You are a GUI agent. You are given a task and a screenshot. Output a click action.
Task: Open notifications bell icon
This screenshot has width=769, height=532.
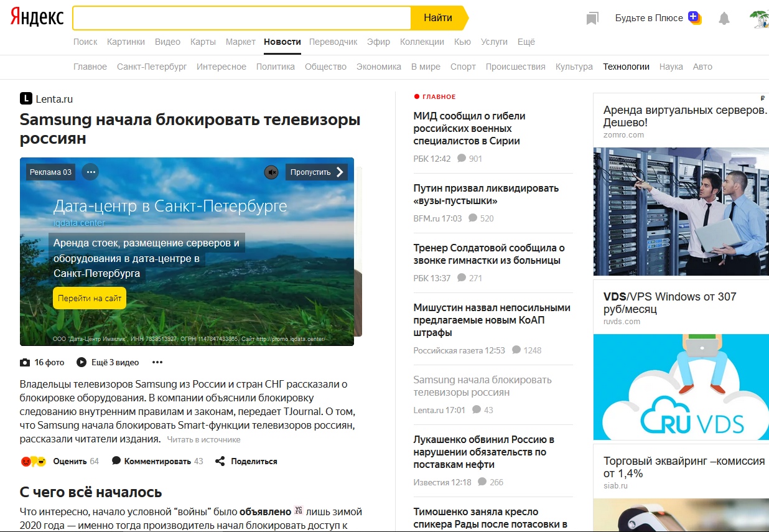click(x=724, y=19)
